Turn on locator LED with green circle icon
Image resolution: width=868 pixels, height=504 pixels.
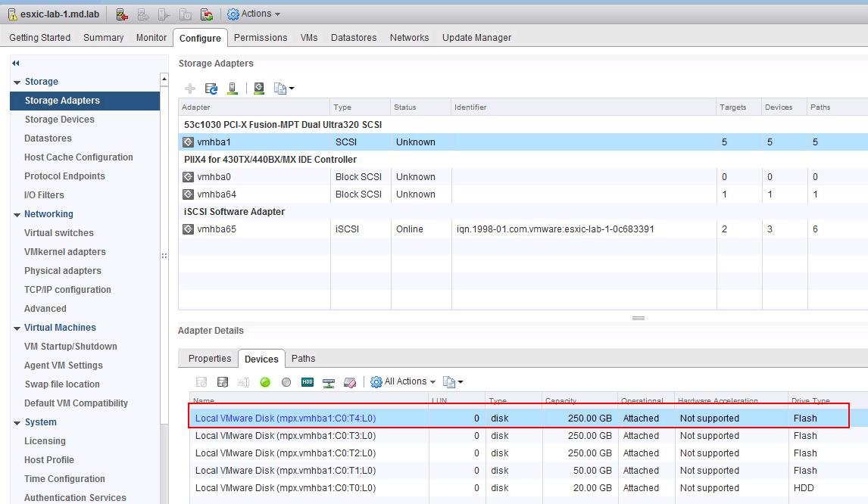coord(265,381)
